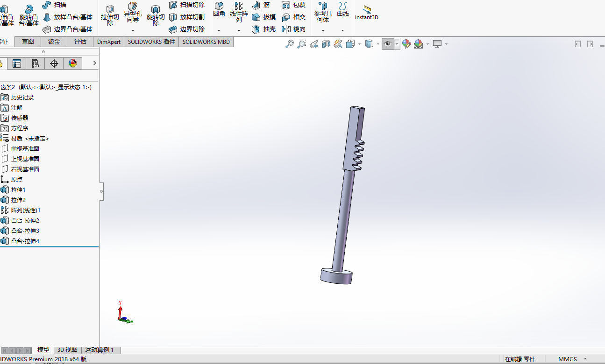Open the Reference Geometry dropdown arrow
Image resolution: width=605 pixels, height=364 pixels.
[x=323, y=30]
